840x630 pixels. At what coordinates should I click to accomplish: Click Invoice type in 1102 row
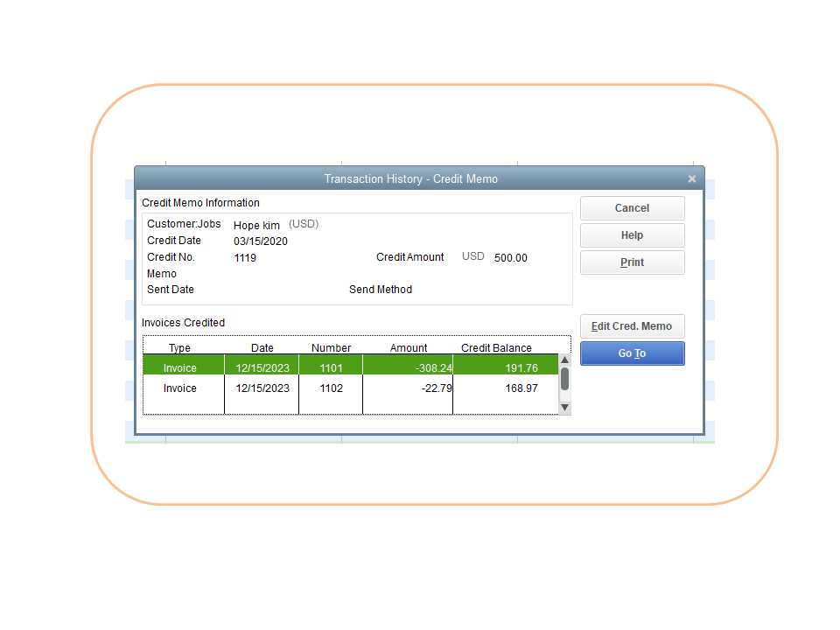(180, 388)
